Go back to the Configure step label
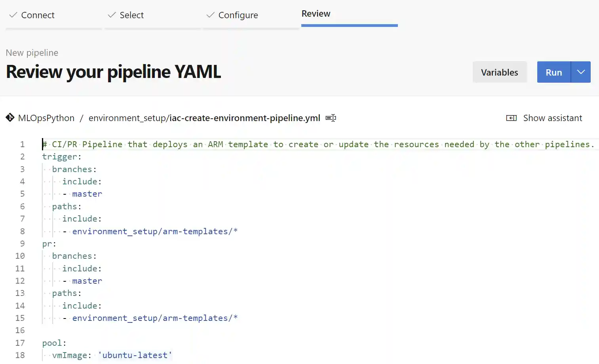Screen dimensions: 599x364 tap(238, 15)
